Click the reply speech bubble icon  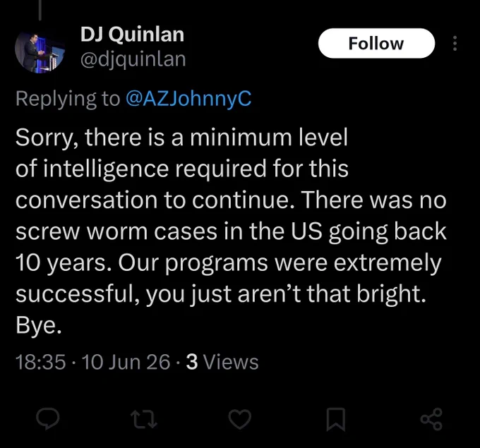click(48, 419)
